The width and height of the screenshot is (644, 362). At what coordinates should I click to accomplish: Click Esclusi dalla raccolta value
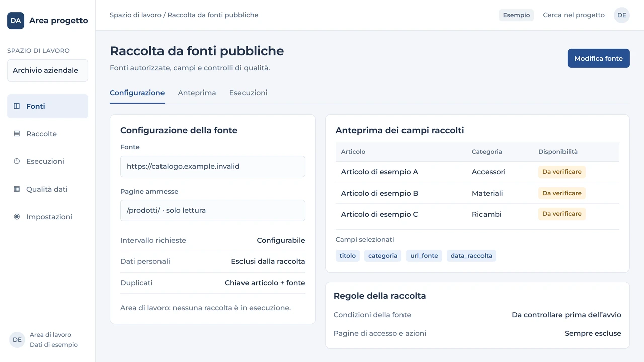(268, 261)
